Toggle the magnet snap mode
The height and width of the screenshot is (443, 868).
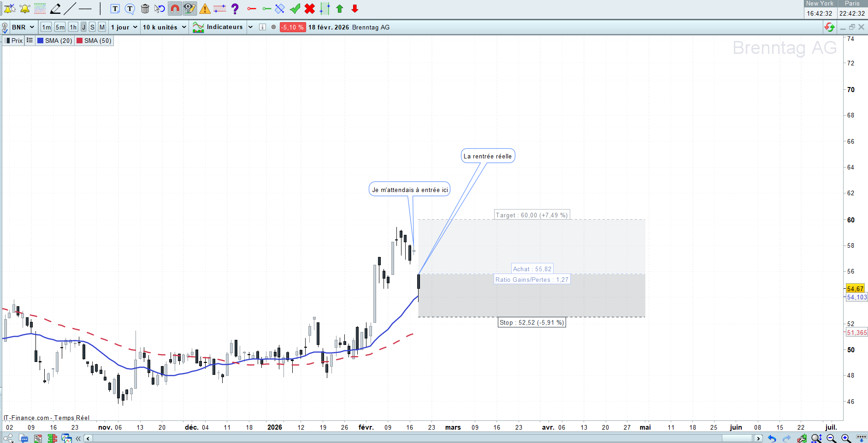175,8
